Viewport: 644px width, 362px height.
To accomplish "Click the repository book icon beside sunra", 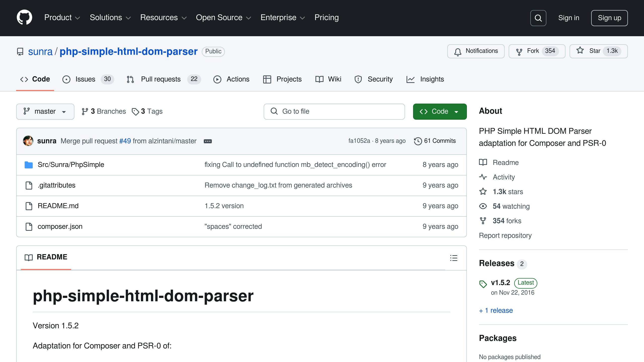I will coord(20,52).
